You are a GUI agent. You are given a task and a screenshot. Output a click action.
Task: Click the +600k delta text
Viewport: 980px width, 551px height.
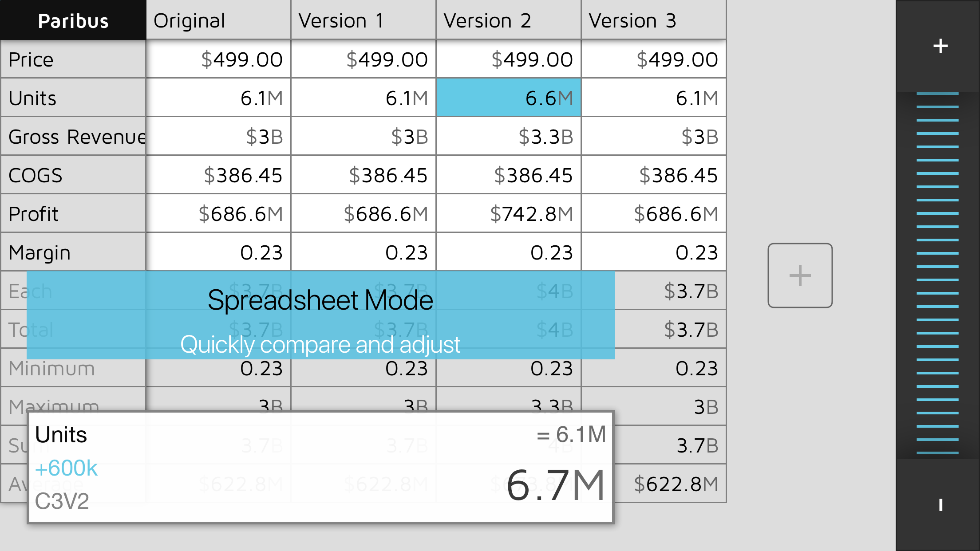[x=67, y=468]
